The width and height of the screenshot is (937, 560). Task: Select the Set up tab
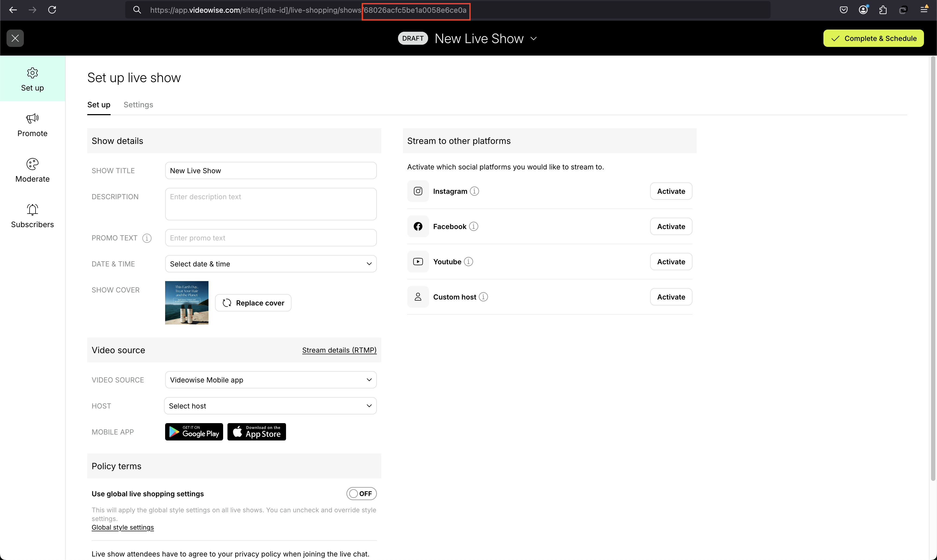point(98,105)
